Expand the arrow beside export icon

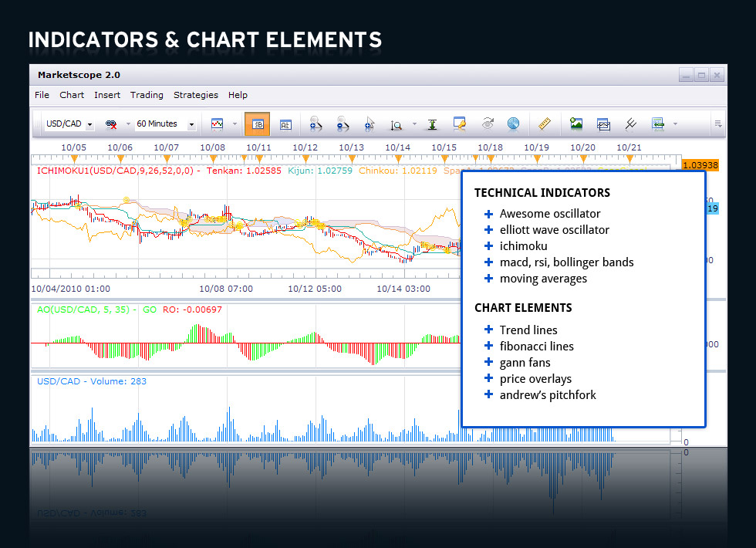pyautogui.click(x=675, y=124)
